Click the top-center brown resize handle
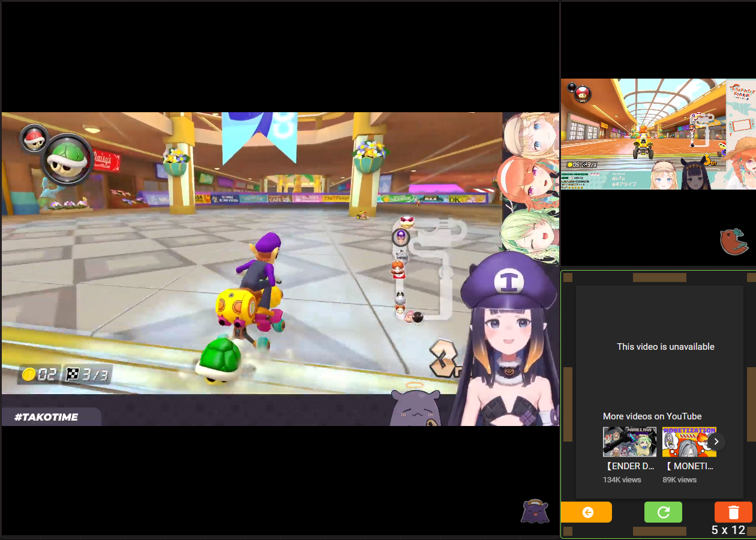This screenshot has width=756, height=540. click(x=659, y=277)
